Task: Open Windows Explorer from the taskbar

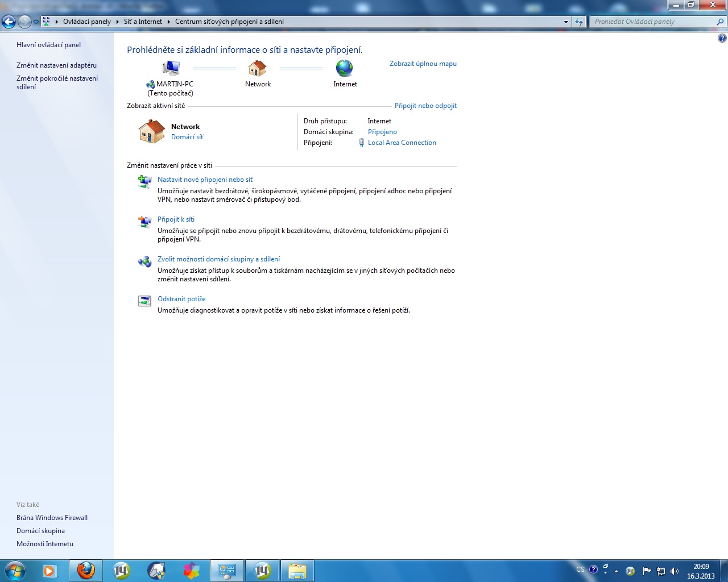Action: [297, 571]
